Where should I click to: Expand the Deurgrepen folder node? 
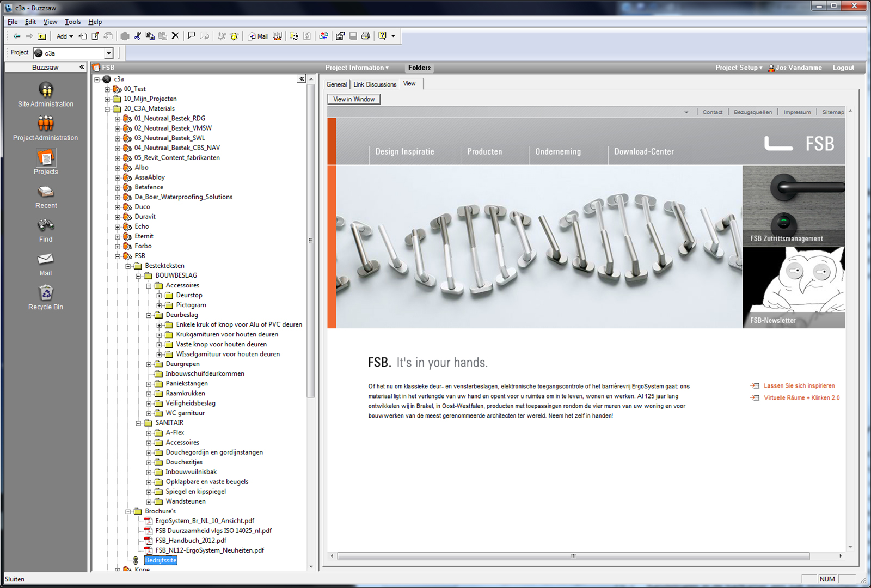click(x=149, y=364)
